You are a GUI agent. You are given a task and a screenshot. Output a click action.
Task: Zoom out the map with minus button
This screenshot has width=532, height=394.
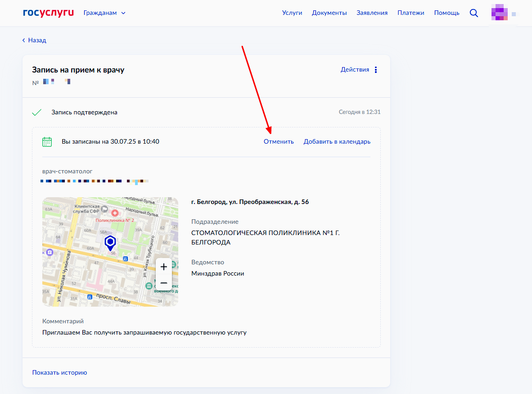[163, 283]
